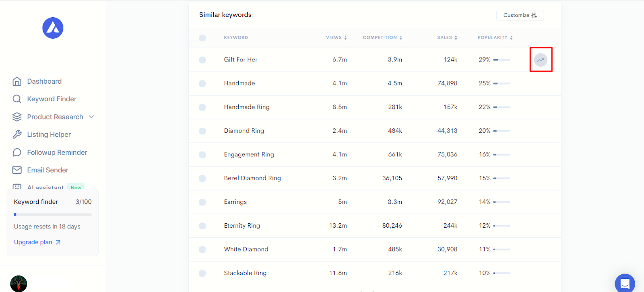Check the White Diamond row checkbox
The width and height of the screenshot is (644, 292).
(202, 250)
